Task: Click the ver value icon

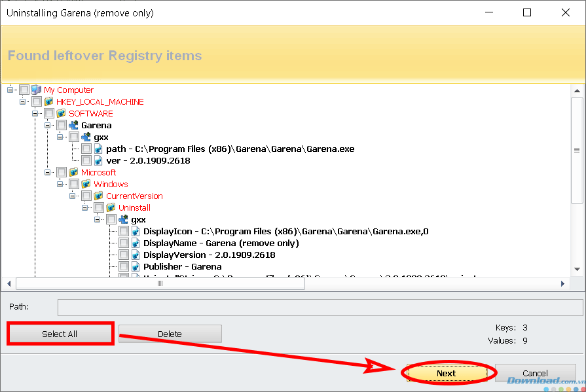Action: coord(98,160)
